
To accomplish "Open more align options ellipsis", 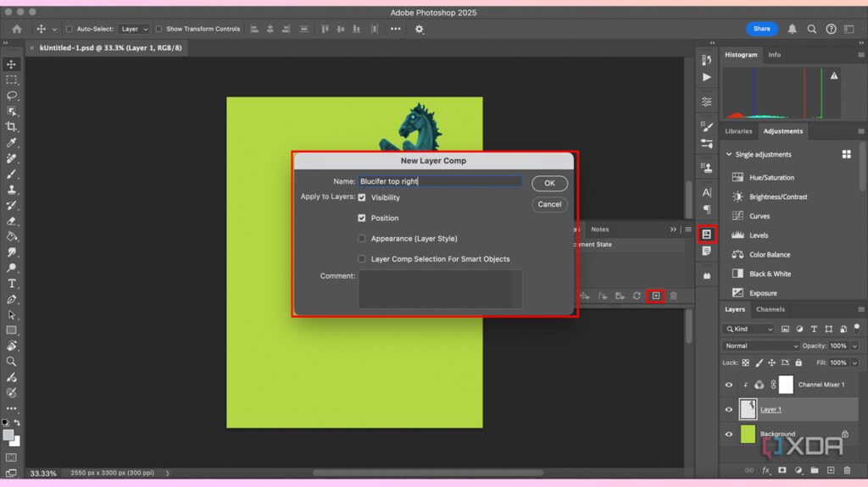I will [395, 29].
